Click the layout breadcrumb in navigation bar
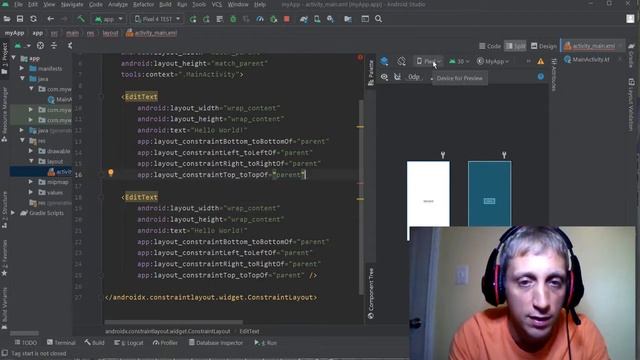640x360 pixels. [110, 33]
